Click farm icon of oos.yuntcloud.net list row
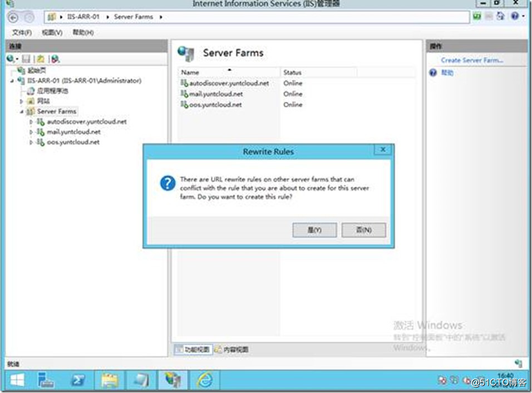532x393 pixels. click(184, 104)
